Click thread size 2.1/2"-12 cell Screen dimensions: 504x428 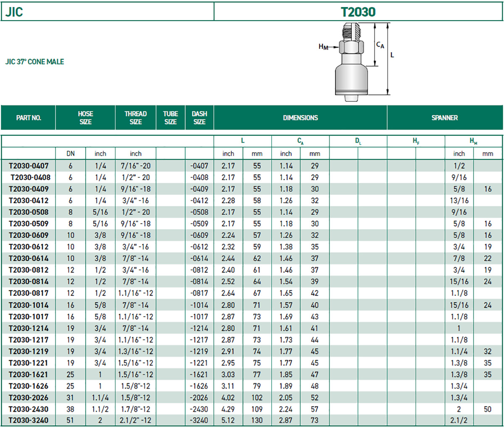136,420
